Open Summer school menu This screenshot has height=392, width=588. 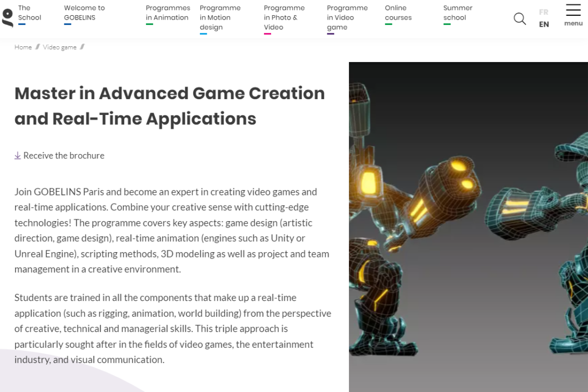(x=457, y=13)
